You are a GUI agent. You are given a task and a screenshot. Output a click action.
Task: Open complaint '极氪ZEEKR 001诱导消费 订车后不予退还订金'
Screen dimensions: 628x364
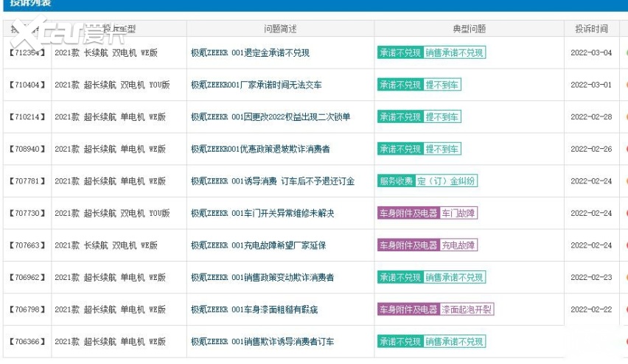pos(272,181)
